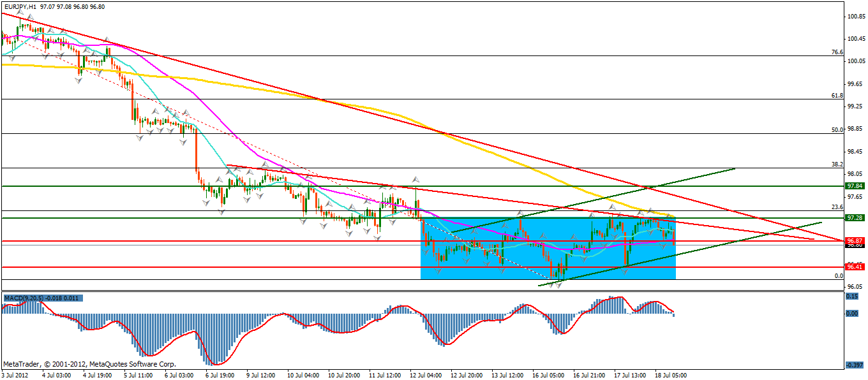The width and height of the screenshot is (868, 380).
Task: Click the green 97.28 price level label
Action: tap(854, 218)
